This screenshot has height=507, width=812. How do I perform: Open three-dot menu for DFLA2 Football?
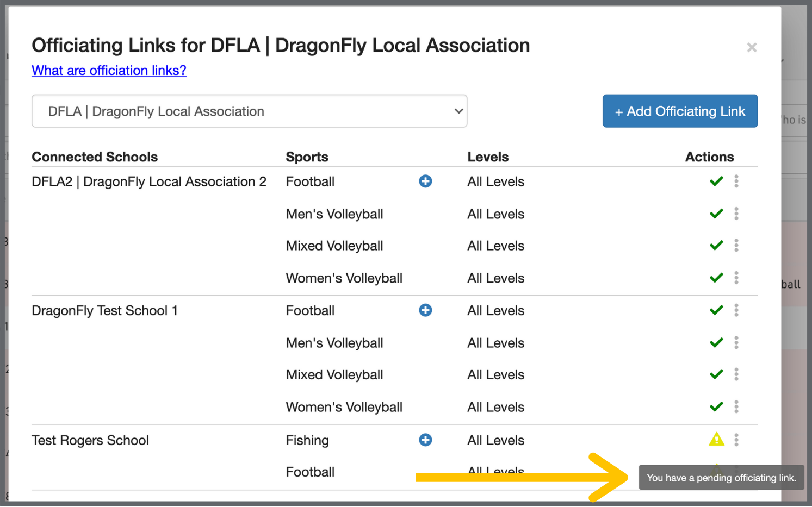[736, 181]
